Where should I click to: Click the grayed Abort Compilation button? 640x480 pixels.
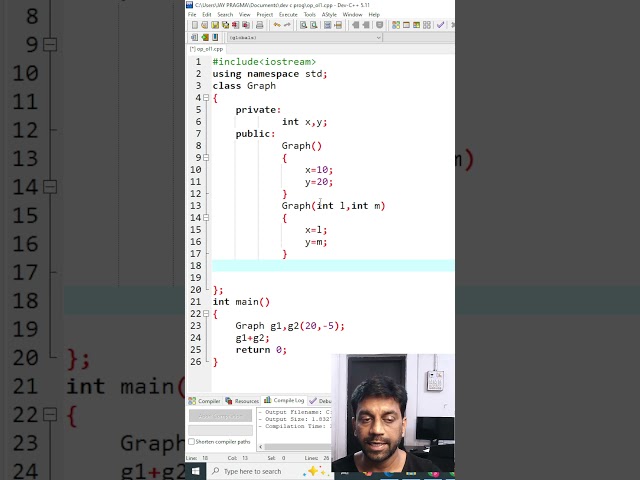point(220,416)
